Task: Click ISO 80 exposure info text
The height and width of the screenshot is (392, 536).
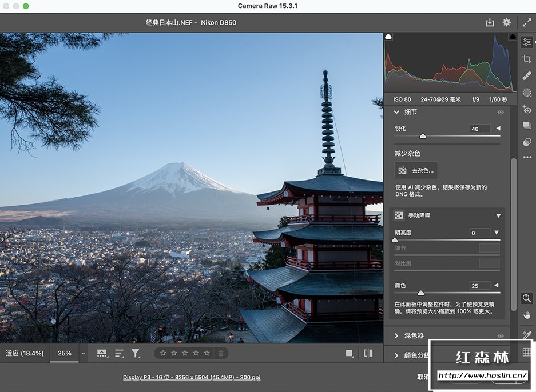Action: pos(402,99)
